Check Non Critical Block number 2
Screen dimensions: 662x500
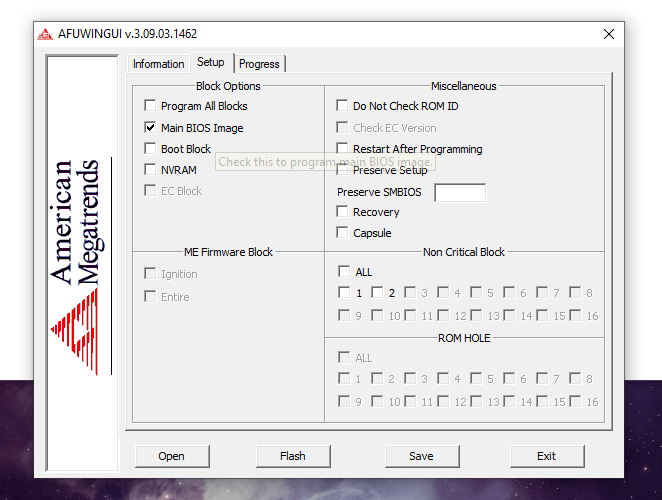[x=377, y=292]
